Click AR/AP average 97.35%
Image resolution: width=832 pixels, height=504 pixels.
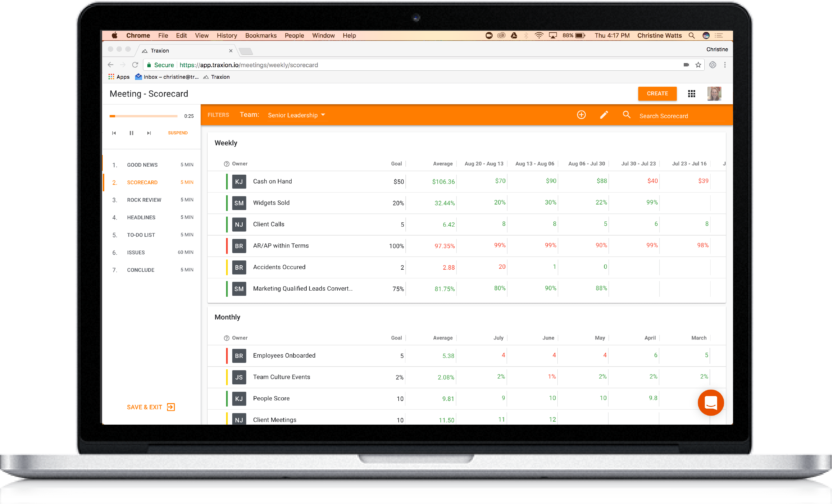(x=445, y=246)
